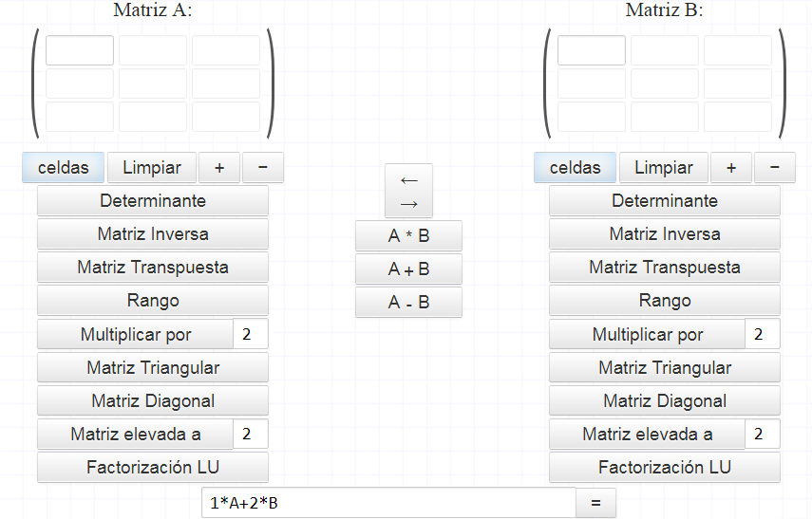Add matrices with A + B button
This screenshot has height=519, width=812.
pyautogui.click(x=408, y=269)
